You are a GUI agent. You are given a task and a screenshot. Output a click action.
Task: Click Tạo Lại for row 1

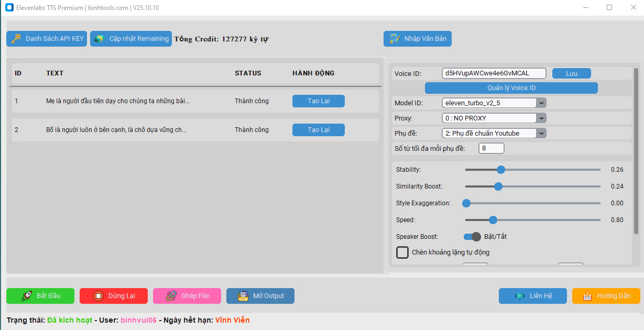point(318,101)
